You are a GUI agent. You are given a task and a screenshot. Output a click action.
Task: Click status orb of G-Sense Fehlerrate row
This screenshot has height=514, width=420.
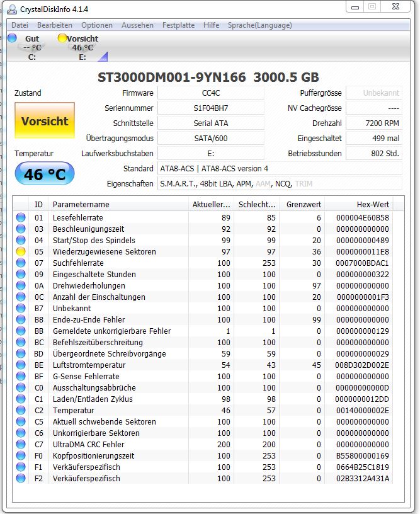coord(21,376)
